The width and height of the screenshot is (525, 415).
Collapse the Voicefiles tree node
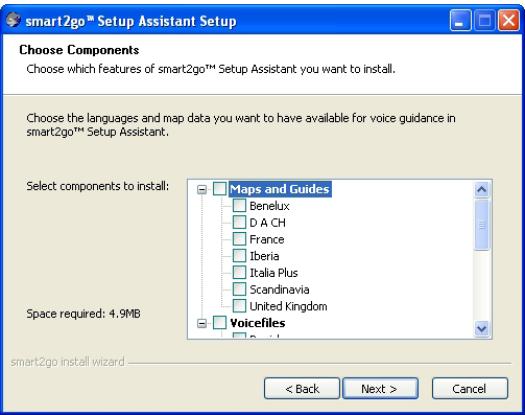pos(202,323)
